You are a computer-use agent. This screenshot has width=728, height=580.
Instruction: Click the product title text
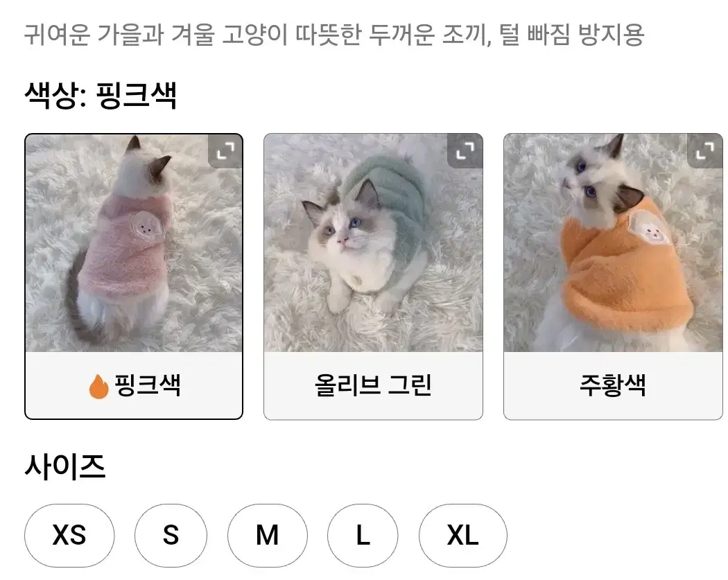coord(333,35)
